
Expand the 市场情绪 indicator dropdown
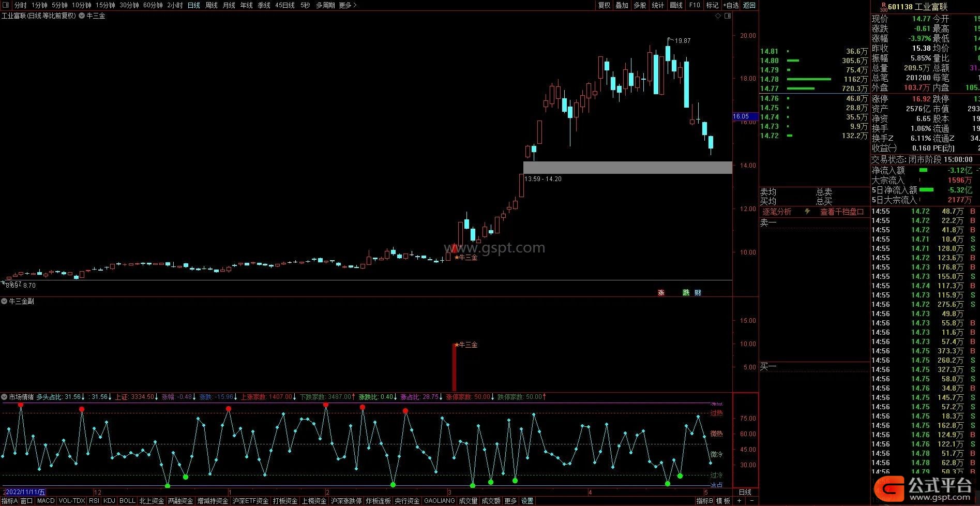[x=4, y=397]
